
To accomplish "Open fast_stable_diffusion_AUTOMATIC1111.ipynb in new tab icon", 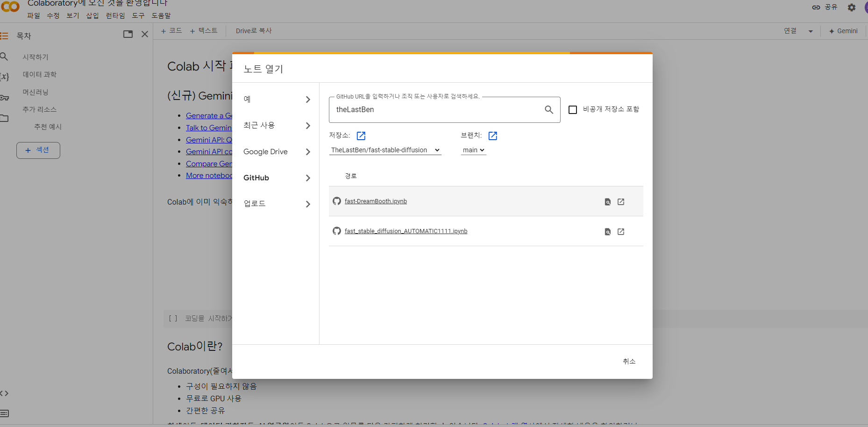I will (621, 232).
